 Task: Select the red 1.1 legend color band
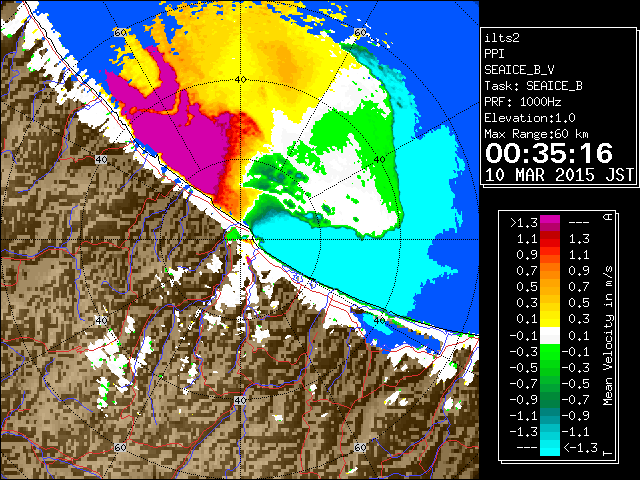point(550,239)
